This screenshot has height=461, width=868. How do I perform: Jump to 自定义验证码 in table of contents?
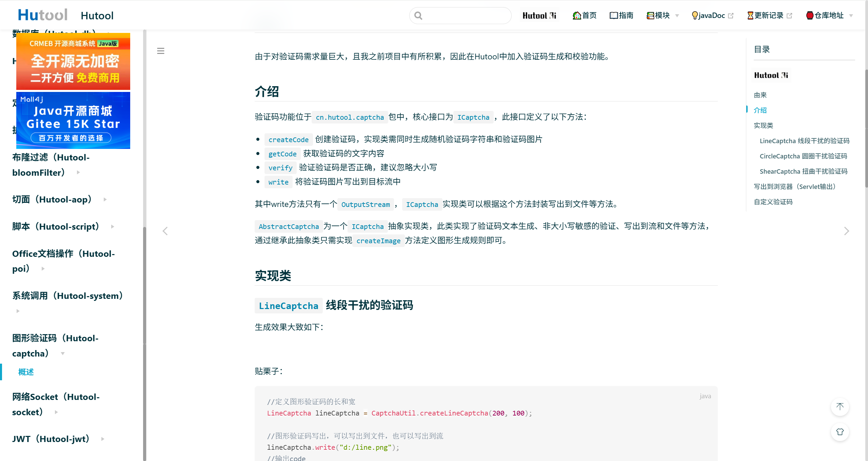773,202
